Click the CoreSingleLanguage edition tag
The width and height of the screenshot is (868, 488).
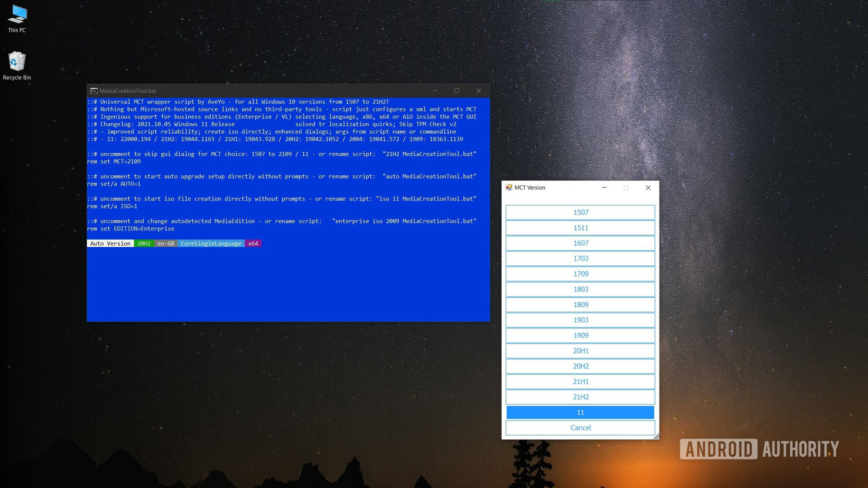tap(211, 243)
